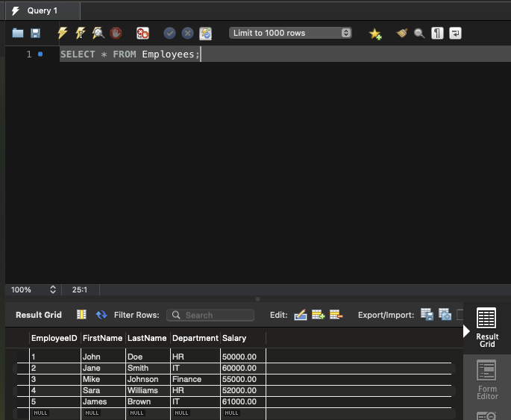The width and height of the screenshot is (511, 420).
Task: Select the Query 1 tab
Action: [41, 10]
